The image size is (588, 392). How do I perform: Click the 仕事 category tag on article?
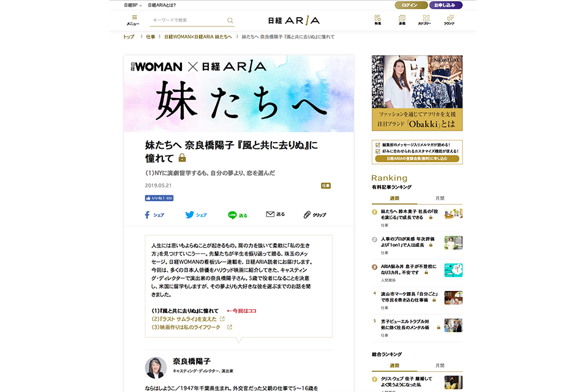325,186
